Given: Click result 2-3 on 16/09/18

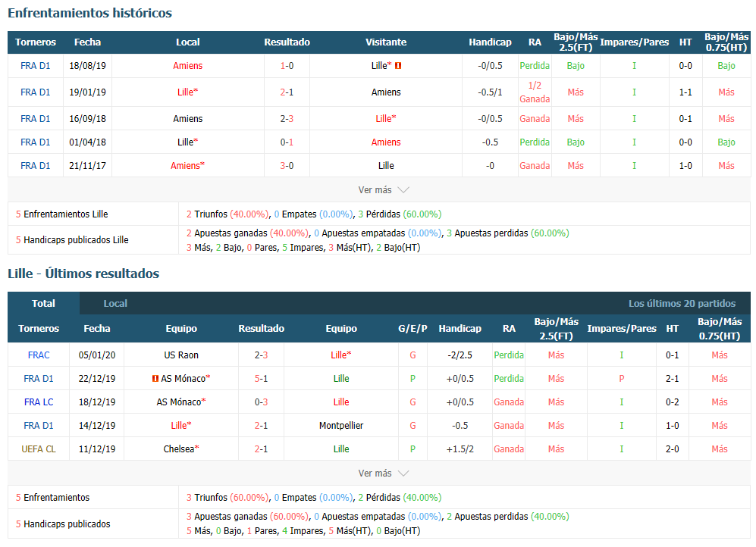Looking at the screenshot, I should [x=287, y=118].
